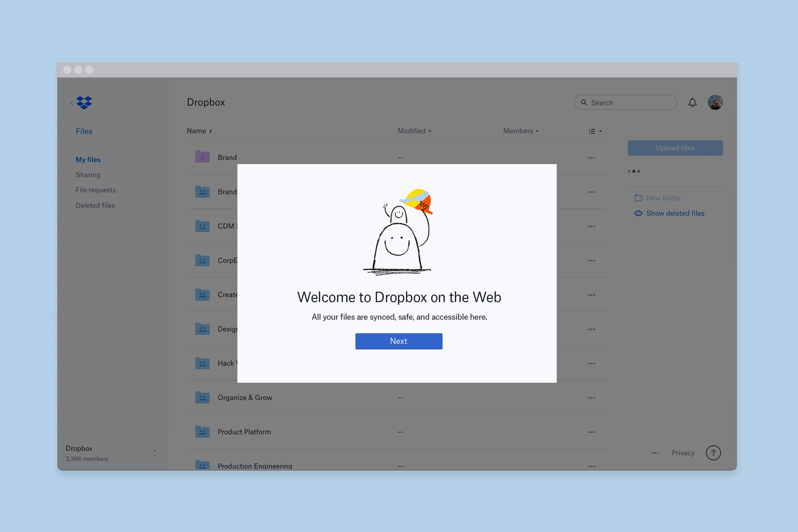The image size is (798, 532).
Task: Open the purple Brand folder icon
Action: (202, 157)
